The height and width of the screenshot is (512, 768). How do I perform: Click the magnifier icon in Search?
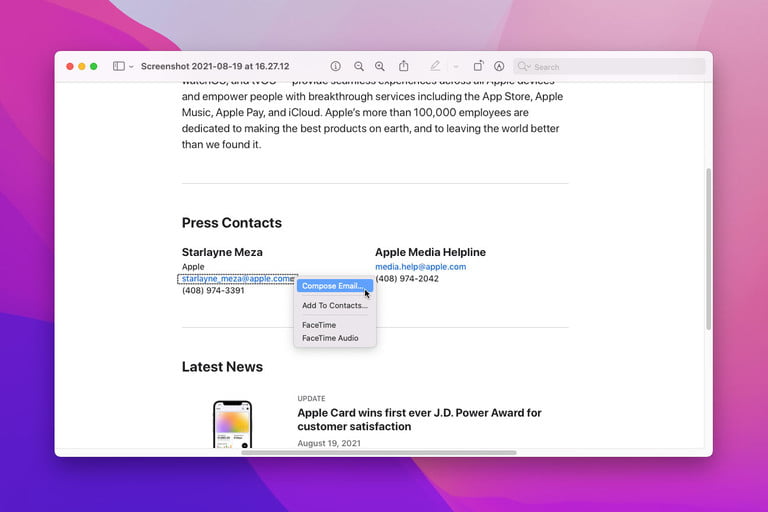point(523,66)
